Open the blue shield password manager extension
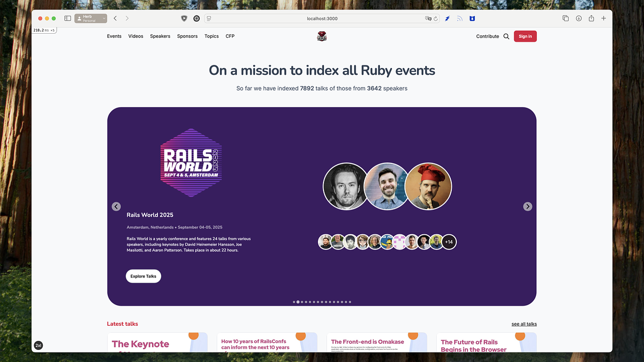This screenshot has width=644, height=362. pos(472,19)
